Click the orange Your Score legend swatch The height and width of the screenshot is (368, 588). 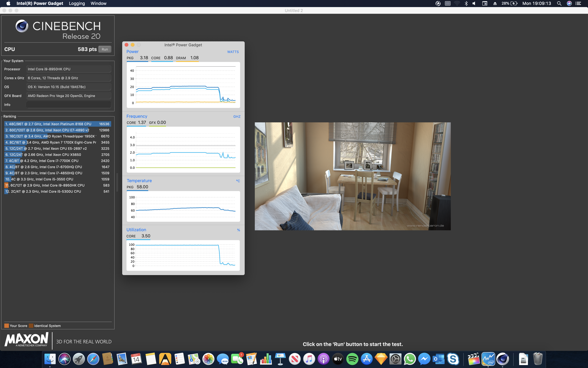coord(7,326)
